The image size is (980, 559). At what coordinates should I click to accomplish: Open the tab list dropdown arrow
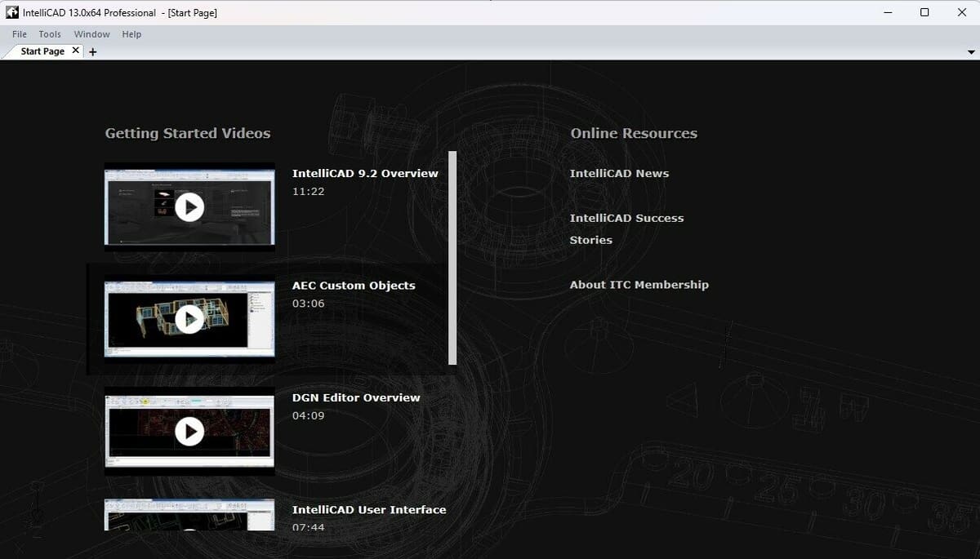pyautogui.click(x=971, y=51)
